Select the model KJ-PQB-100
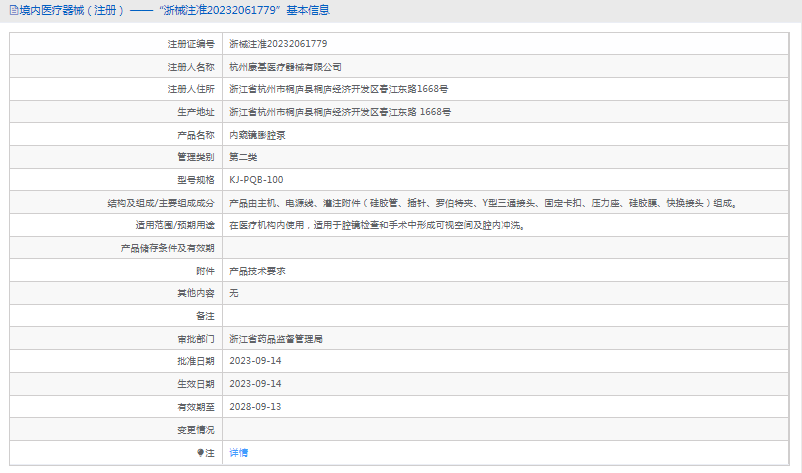 (256, 180)
